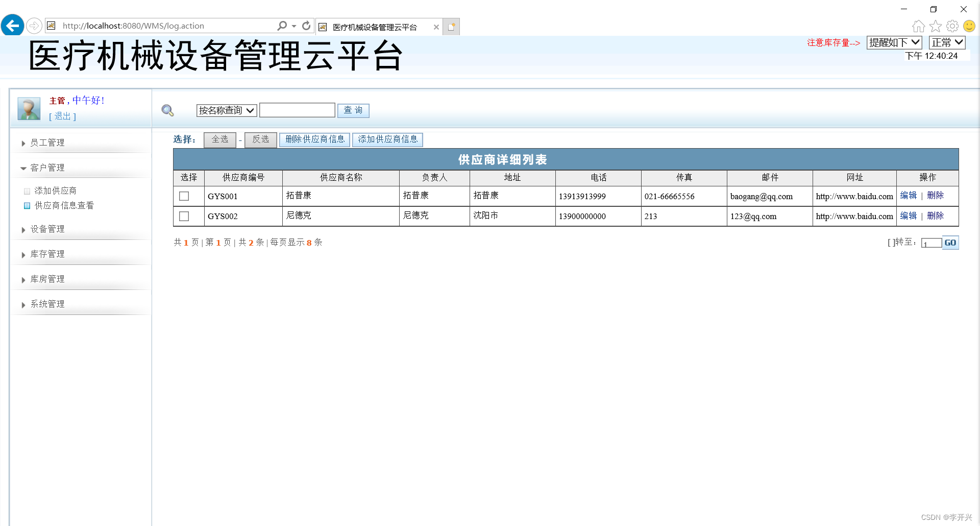Expand the 员工管理 menu
The height and width of the screenshot is (526, 980).
click(x=47, y=143)
